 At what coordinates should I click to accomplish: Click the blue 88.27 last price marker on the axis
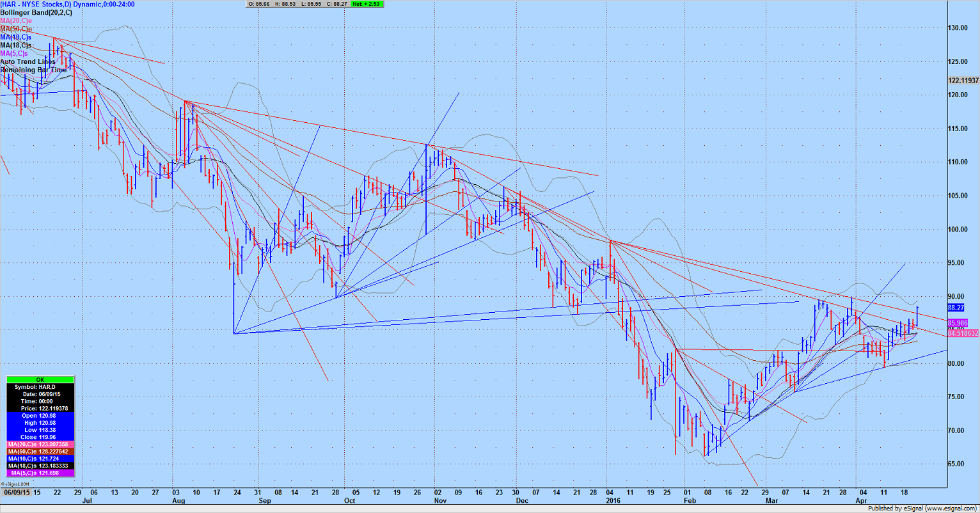956,308
